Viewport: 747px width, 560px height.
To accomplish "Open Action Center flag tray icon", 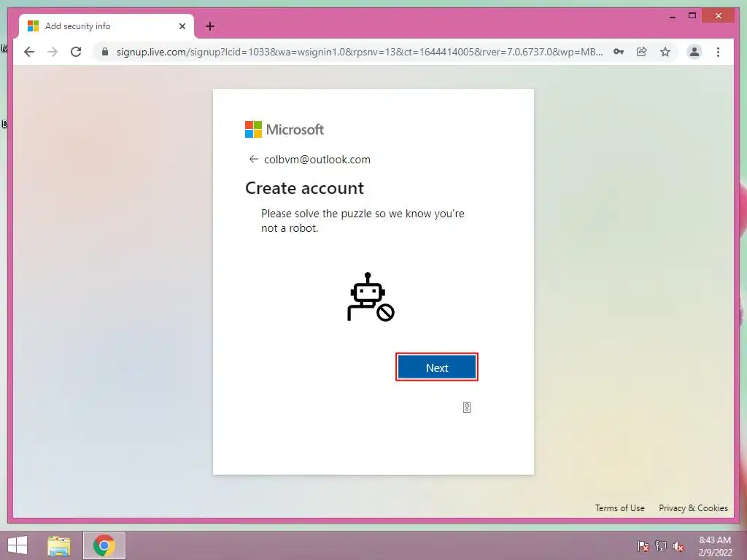I will (x=643, y=546).
